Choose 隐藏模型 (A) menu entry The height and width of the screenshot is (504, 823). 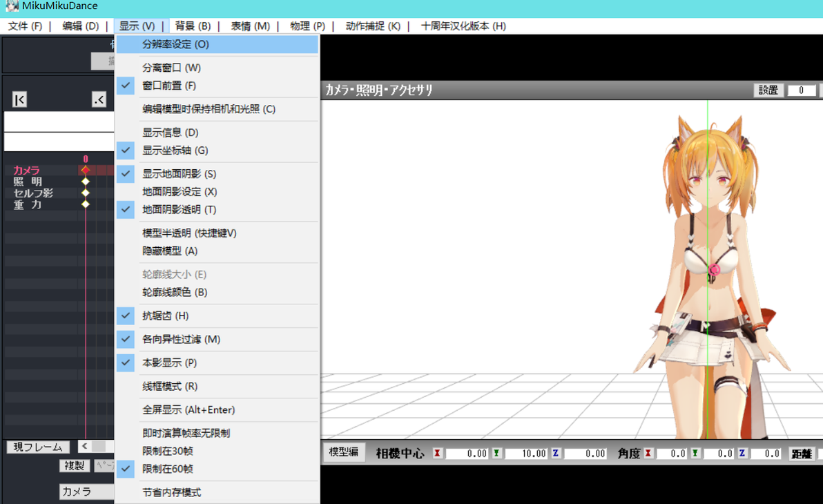pos(217,251)
